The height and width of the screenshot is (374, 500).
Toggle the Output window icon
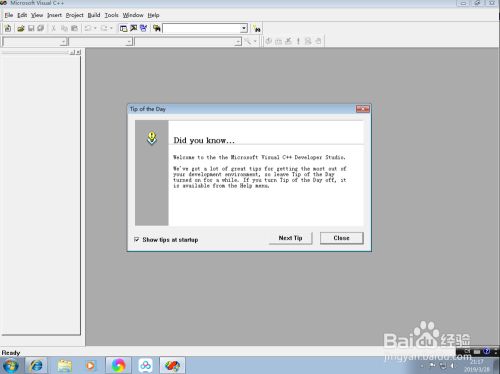click(x=134, y=28)
